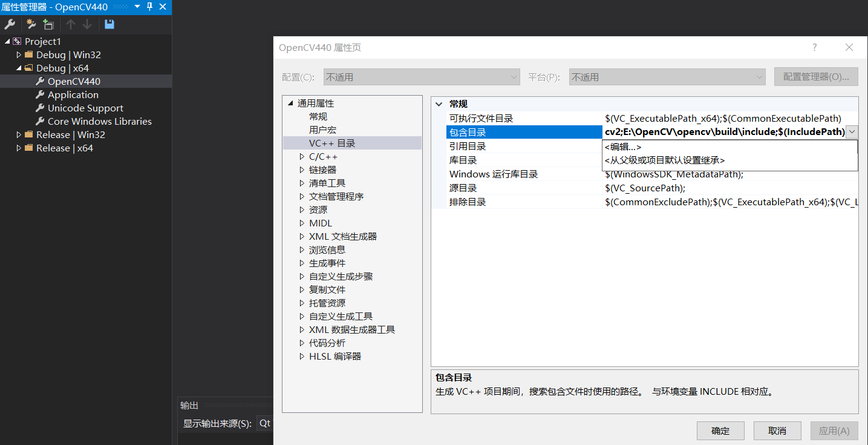Expand the Release | Win32 node
868x445 pixels.
point(18,134)
